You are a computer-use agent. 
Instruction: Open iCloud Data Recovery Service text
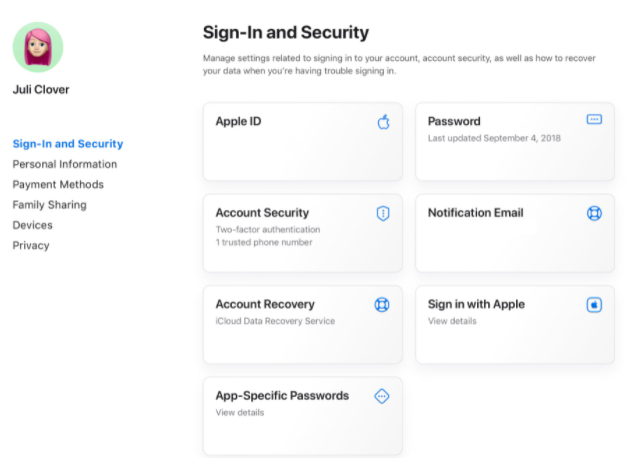click(275, 321)
